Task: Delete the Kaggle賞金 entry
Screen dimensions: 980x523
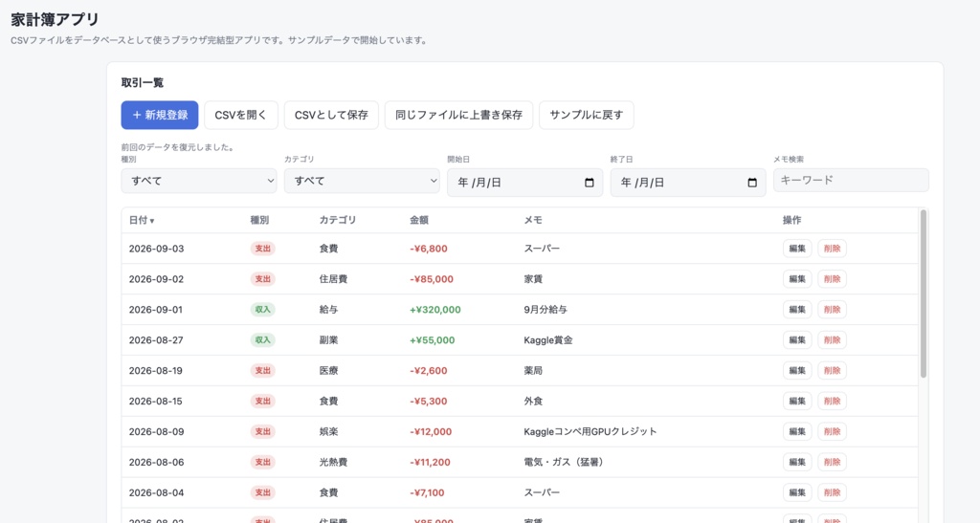Action: tap(832, 340)
